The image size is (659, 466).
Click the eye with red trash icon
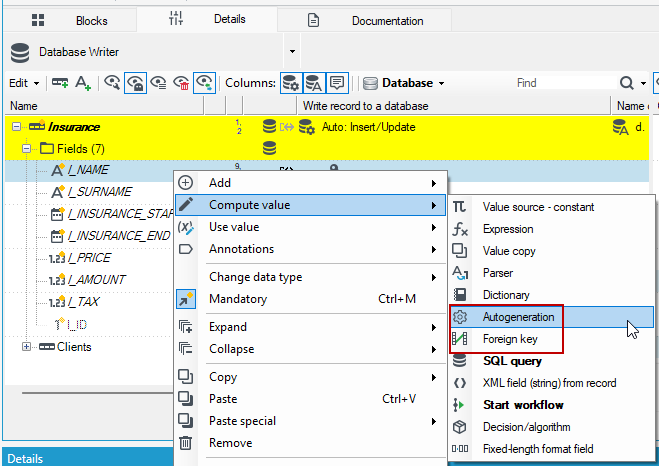click(181, 83)
